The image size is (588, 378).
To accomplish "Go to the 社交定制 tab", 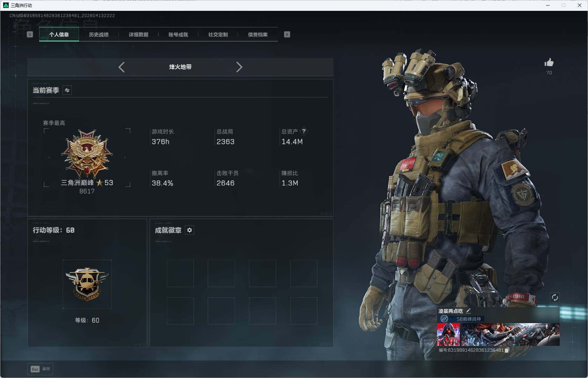I will (x=218, y=35).
